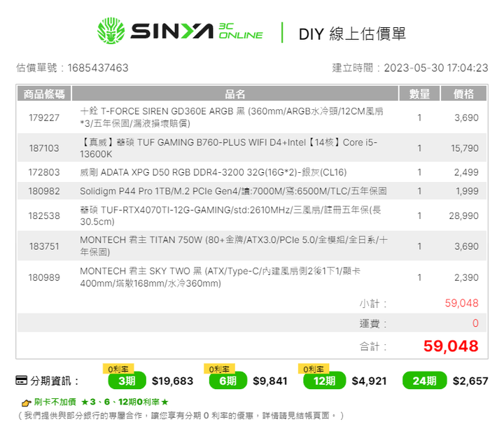This screenshot has height=436, width=504.
Task: Click barcode 180989
Action: (44, 278)
